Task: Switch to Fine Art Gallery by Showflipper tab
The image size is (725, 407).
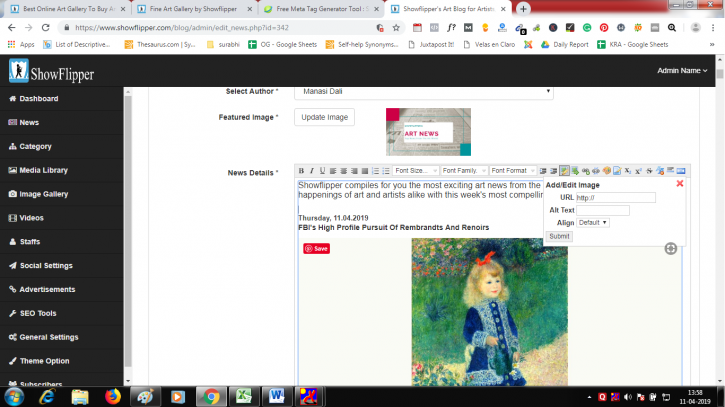Action: click(194, 9)
